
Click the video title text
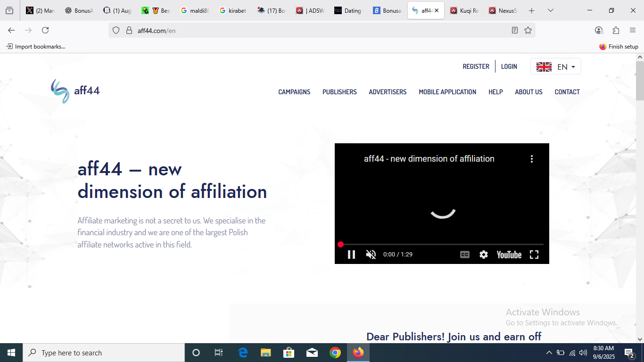tap(429, 159)
